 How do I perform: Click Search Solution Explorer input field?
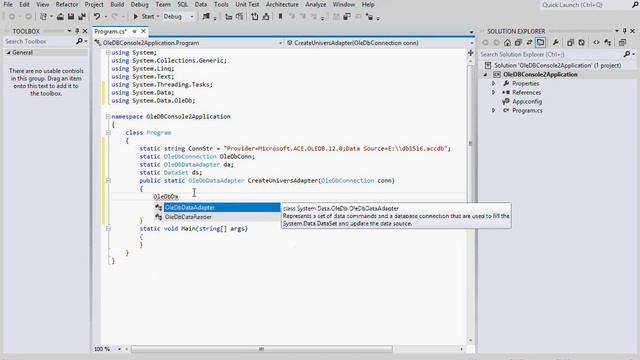coord(551,54)
